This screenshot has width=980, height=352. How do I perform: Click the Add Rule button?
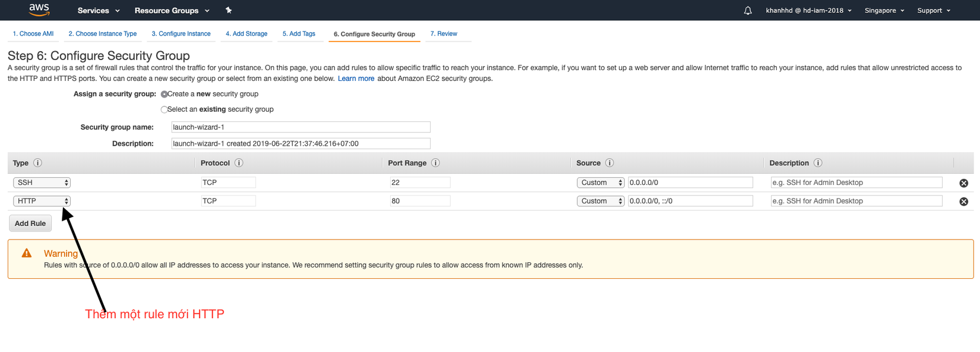(x=30, y=224)
